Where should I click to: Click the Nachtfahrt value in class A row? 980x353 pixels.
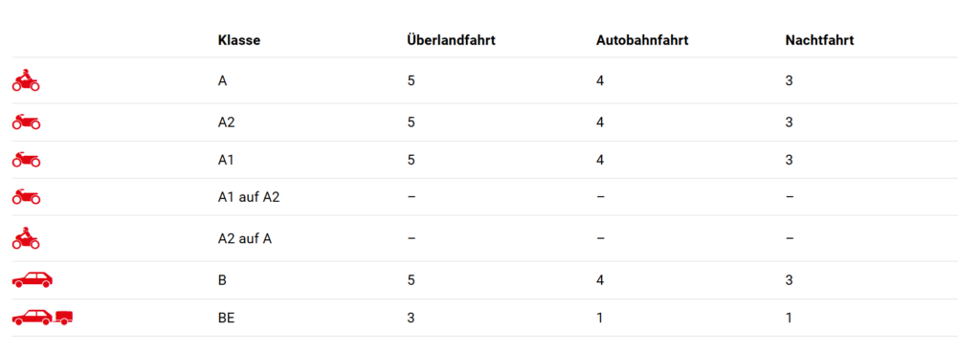point(790,80)
